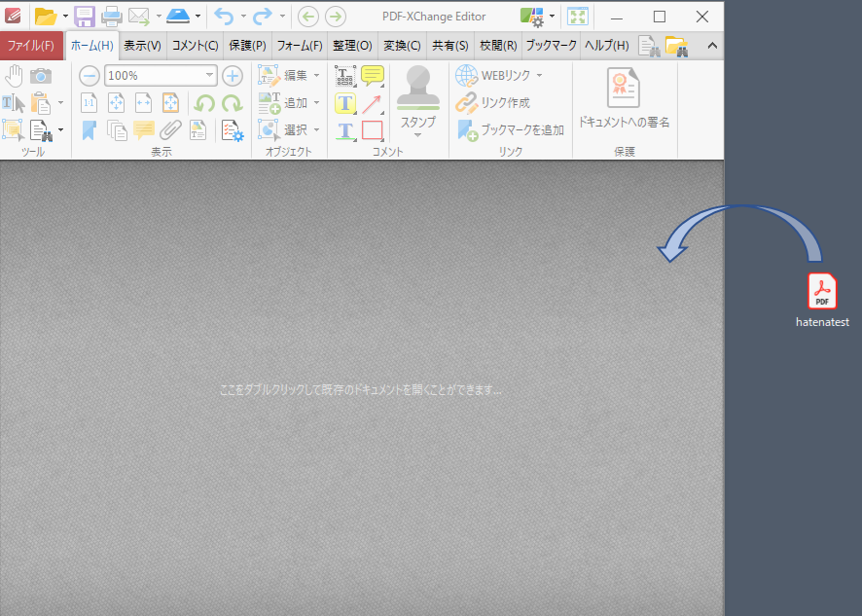Expand the 選択 dropdown
The height and width of the screenshot is (616, 862).
pyautogui.click(x=316, y=129)
